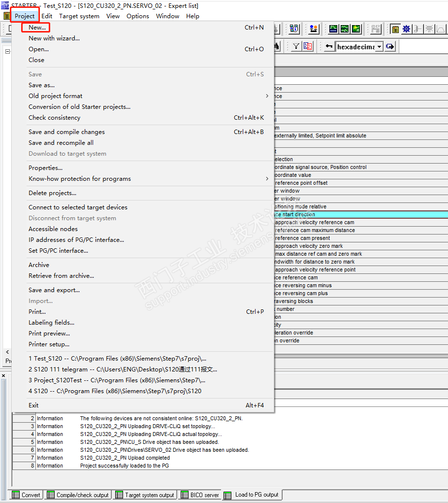
Task: Switch to Convert output tab
Action: [x=26, y=495]
